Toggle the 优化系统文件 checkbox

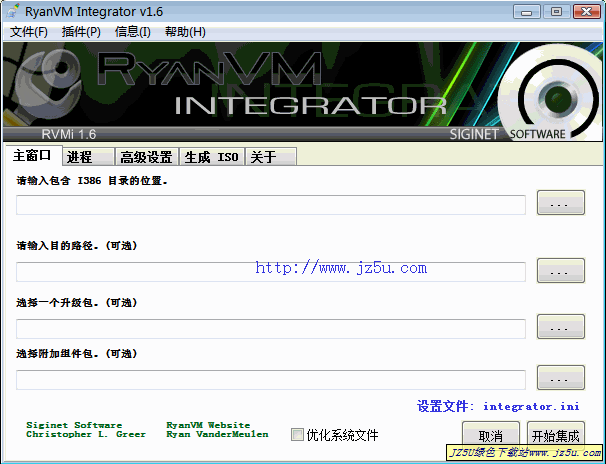pyautogui.click(x=297, y=435)
